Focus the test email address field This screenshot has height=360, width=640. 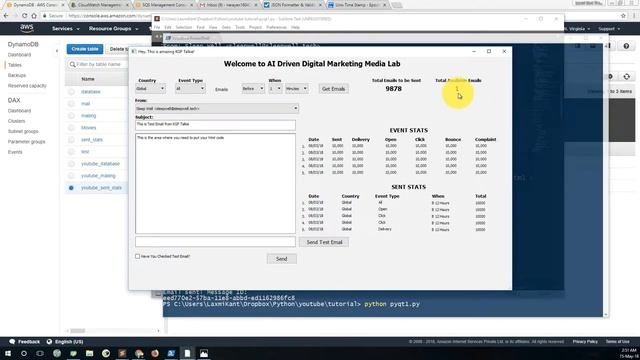click(x=216, y=242)
